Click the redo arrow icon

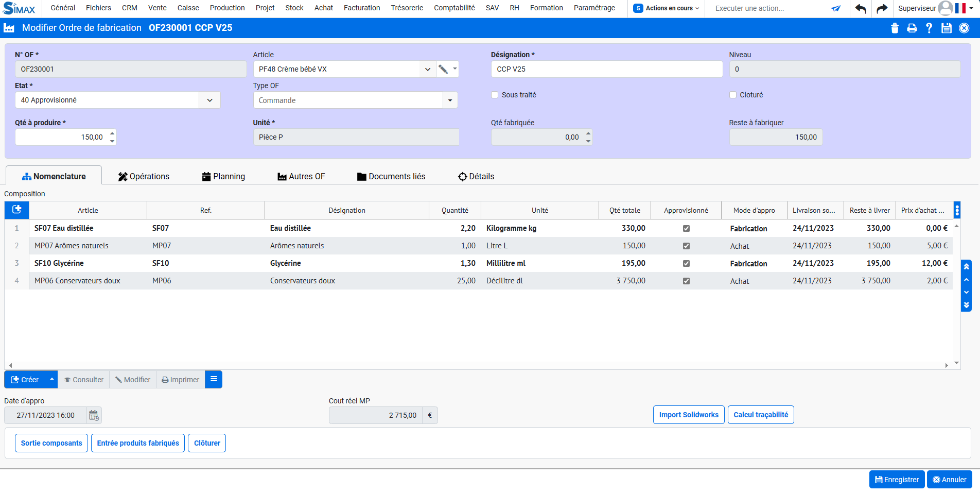[882, 8]
